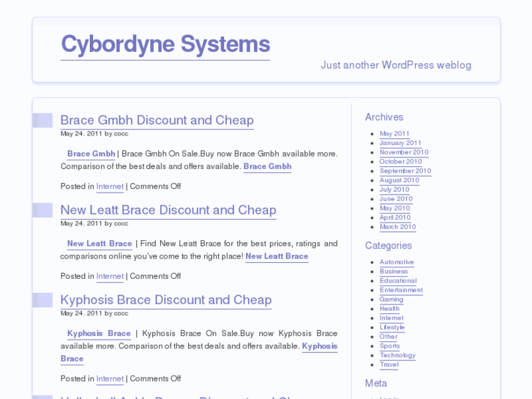Screen dimensions: 532x399
Task: Select 'Comments Off' under the Kyphosis Brace post
Action: tap(155, 379)
